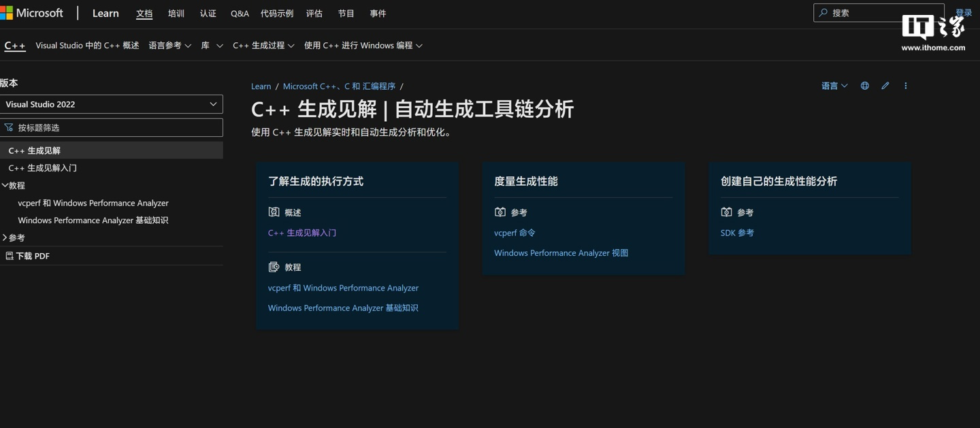Click the 概述 overview icon in the first card
Image resolution: width=980 pixels, height=428 pixels.
tap(274, 212)
